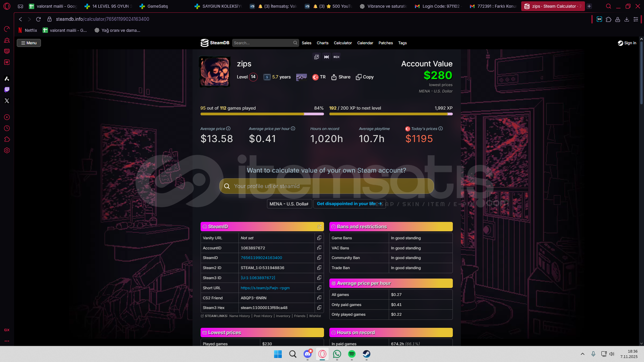
Task: Open the SteamDB Menu button
Action: pyautogui.click(x=29, y=43)
